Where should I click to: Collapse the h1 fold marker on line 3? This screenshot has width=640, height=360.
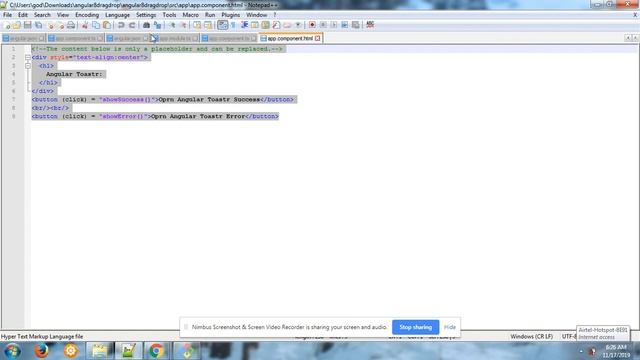tap(28, 66)
